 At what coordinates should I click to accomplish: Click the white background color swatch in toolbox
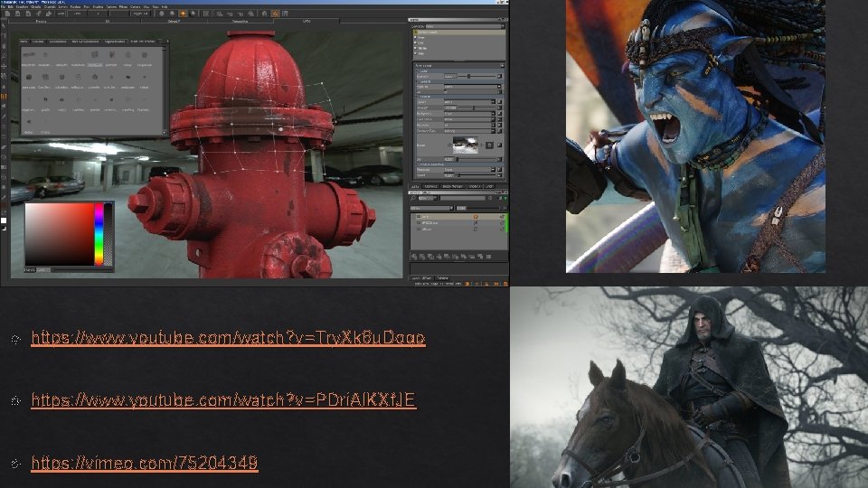[x=4, y=221]
